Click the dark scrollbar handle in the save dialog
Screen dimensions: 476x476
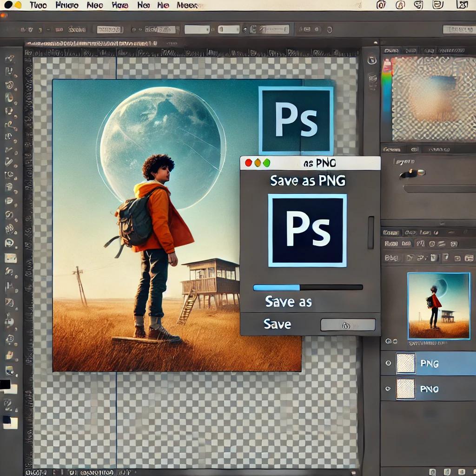click(371, 232)
